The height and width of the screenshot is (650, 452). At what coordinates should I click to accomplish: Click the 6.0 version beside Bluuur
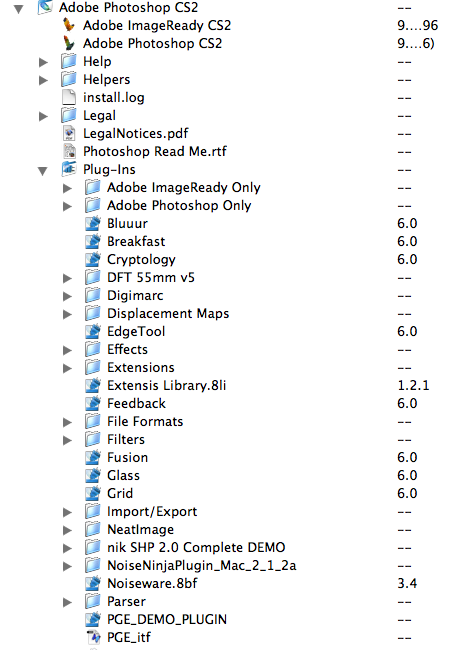coord(407,223)
